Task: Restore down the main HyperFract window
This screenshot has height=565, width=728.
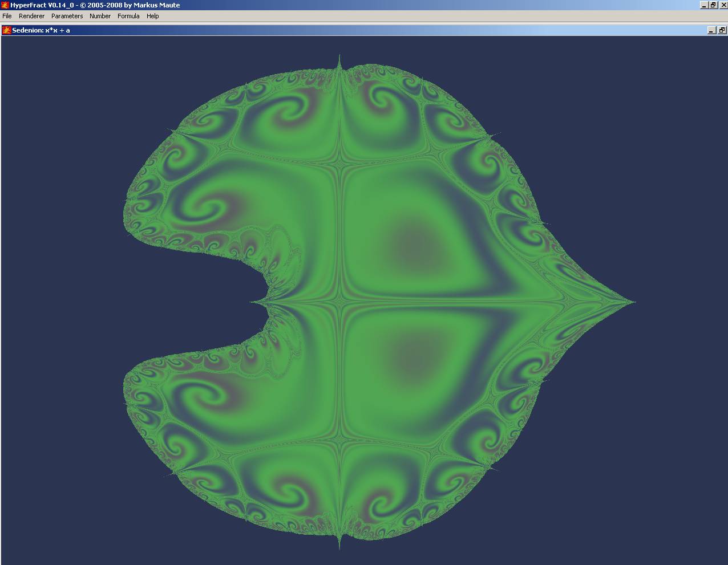Action: [713, 5]
